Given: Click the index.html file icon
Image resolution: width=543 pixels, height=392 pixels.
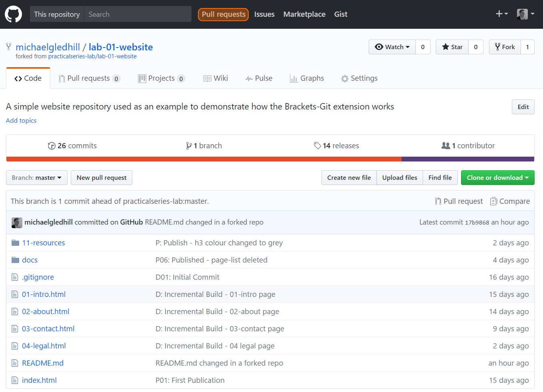Looking at the screenshot, I should coord(15,380).
